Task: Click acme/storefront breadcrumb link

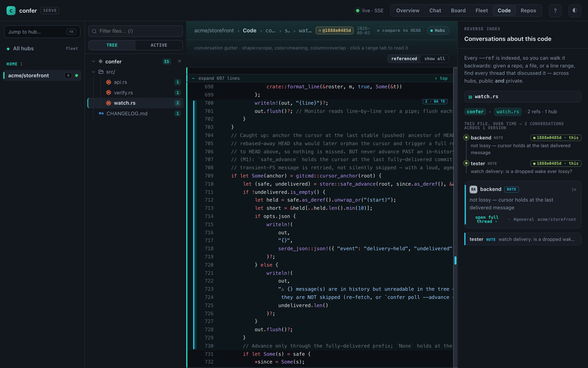Action: pyautogui.click(x=214, y=30)
